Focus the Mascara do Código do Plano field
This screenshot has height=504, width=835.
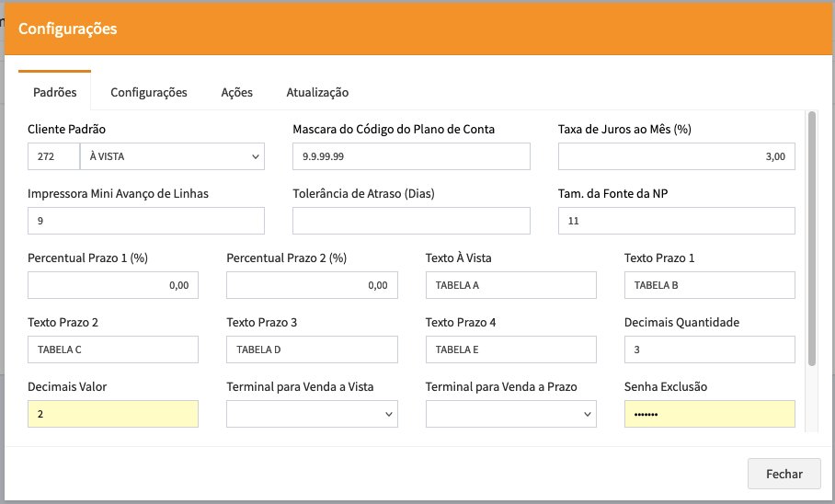click(411, 157)
